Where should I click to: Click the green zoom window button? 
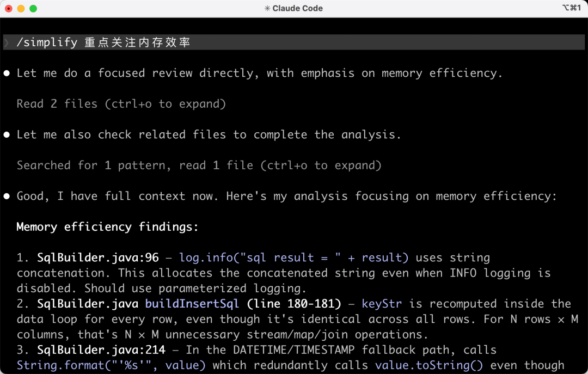(x=33, y=8)
